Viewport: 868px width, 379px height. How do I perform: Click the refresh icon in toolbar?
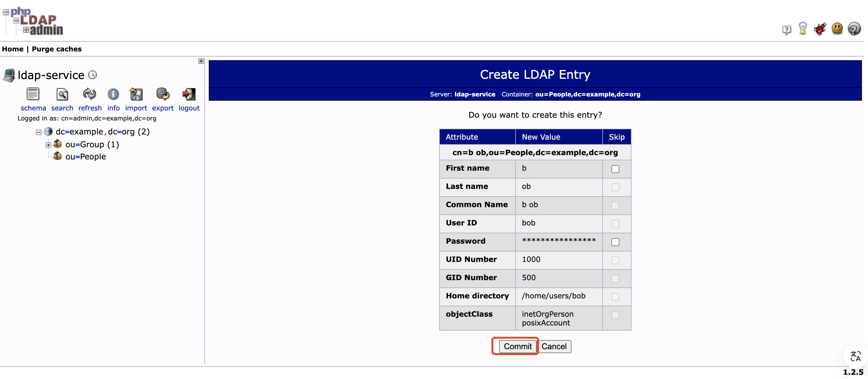point(89,96)
